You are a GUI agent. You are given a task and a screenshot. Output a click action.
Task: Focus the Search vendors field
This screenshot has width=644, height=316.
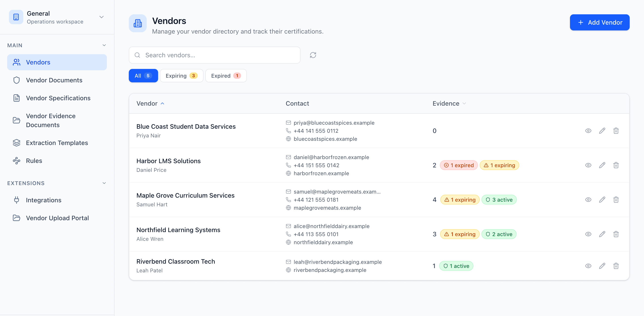tap(214, 55)
